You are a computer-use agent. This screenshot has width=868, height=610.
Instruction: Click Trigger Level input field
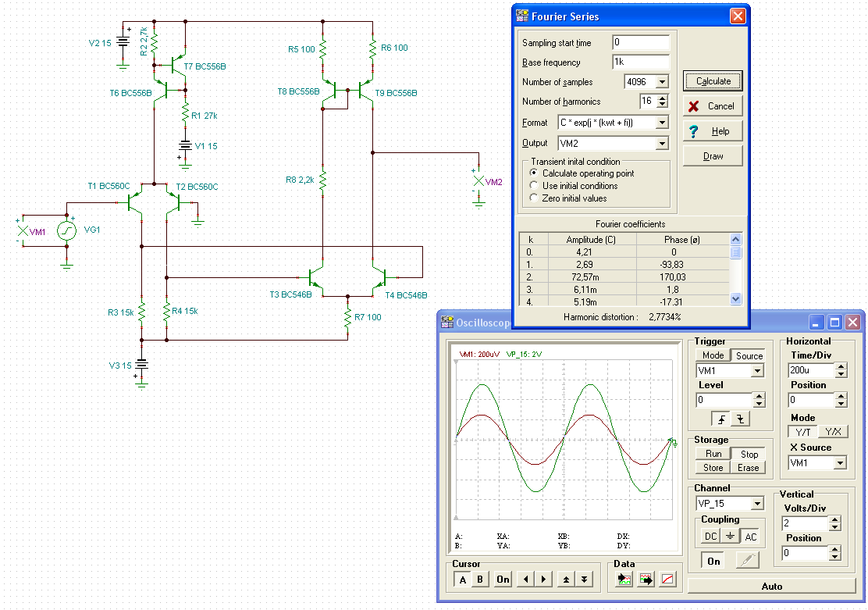coord(724,399)
